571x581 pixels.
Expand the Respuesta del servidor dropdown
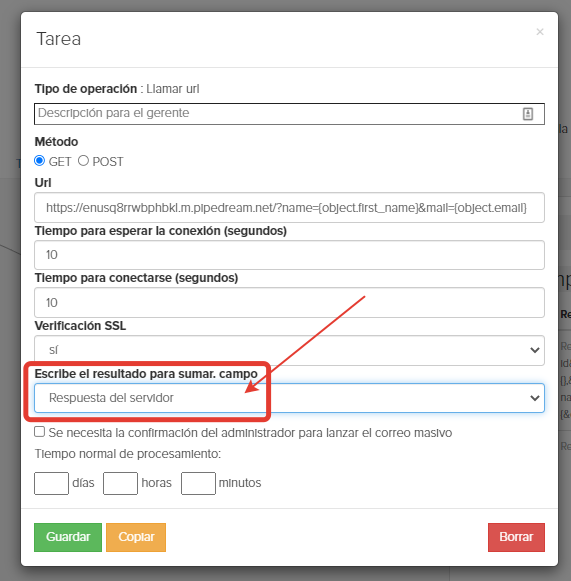[289, 398]
